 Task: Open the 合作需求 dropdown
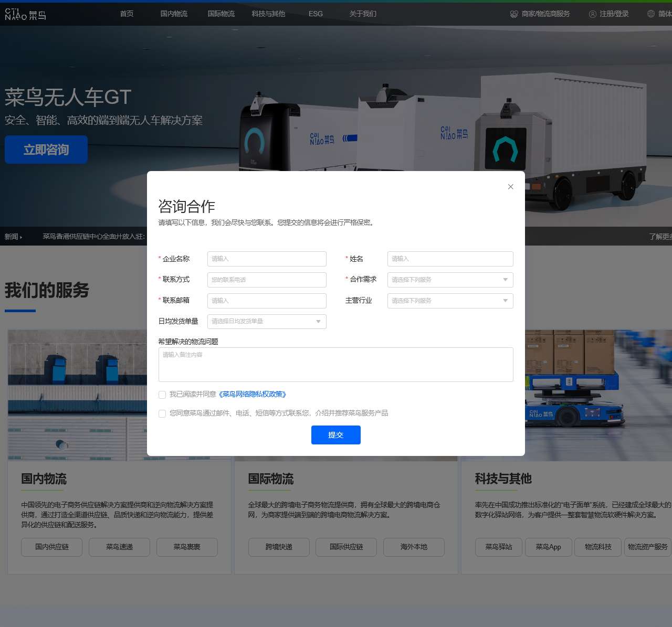pyautogui.click(x=450, y=280)
